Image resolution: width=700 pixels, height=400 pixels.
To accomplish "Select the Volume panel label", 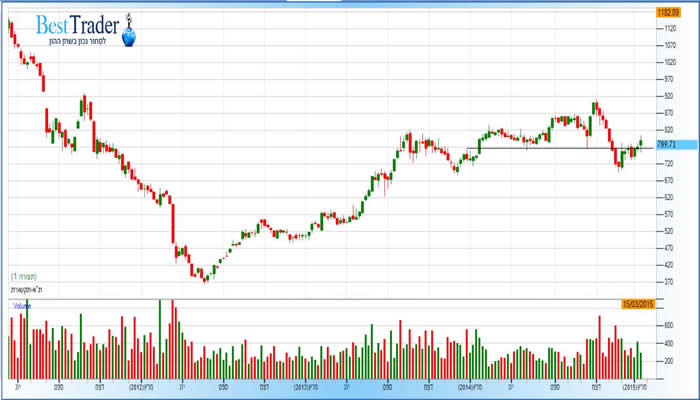I will 22,304.
